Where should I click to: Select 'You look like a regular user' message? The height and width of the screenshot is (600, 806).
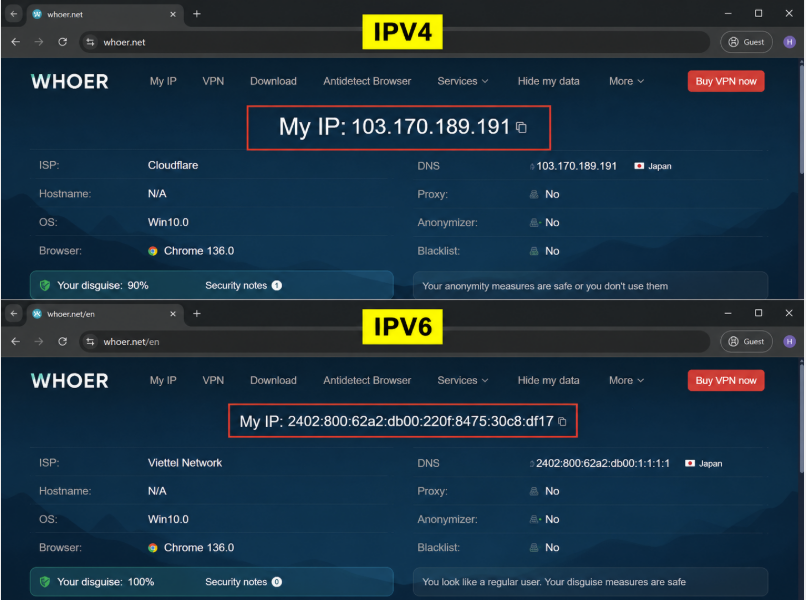(554, 582)
